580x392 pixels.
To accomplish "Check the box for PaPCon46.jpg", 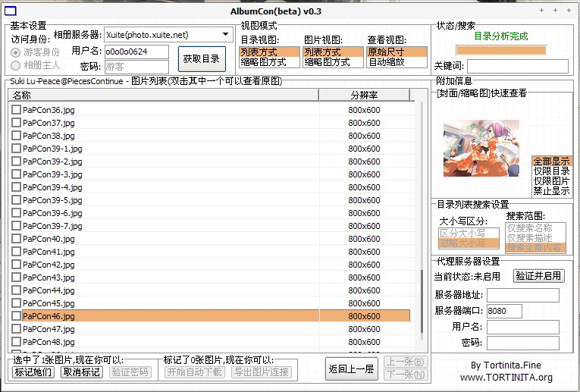I will (x=16, y=316).
